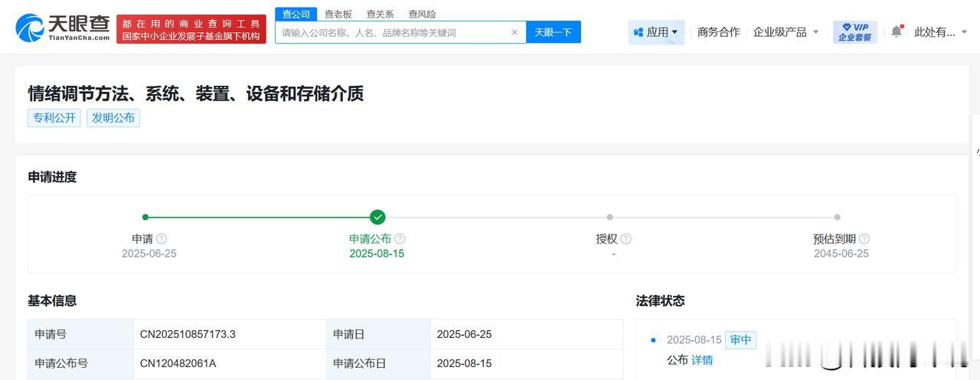The width and height of the screenshot is (980, 380).
Task: Click the 专利公开 tag
Action: pyautogui.click(x=54, y=118)
